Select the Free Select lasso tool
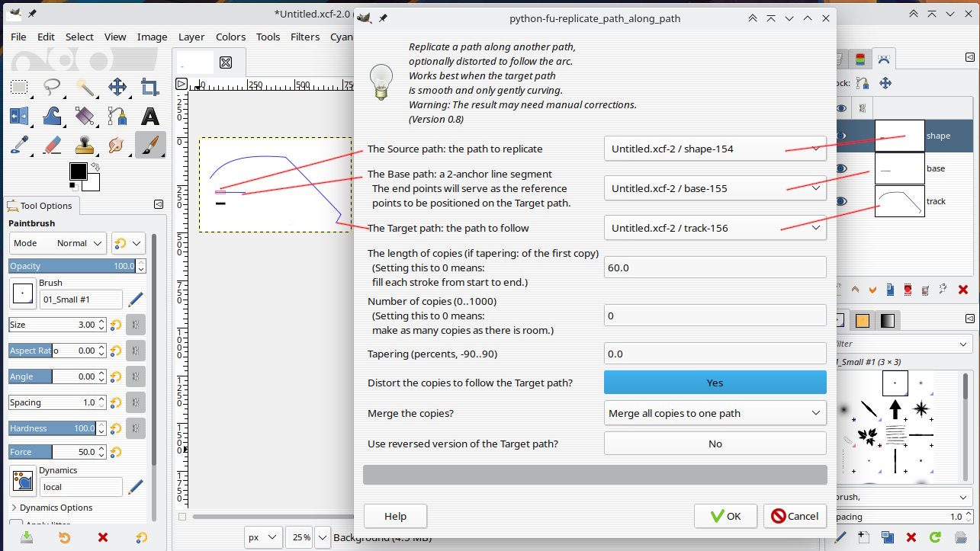The width and height of the screenshot is (980, 551). (x=52, y=87)
